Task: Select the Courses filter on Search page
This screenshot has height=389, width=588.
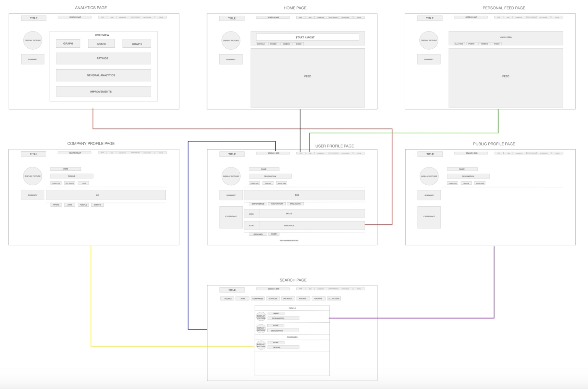Action: click(288, 299)
